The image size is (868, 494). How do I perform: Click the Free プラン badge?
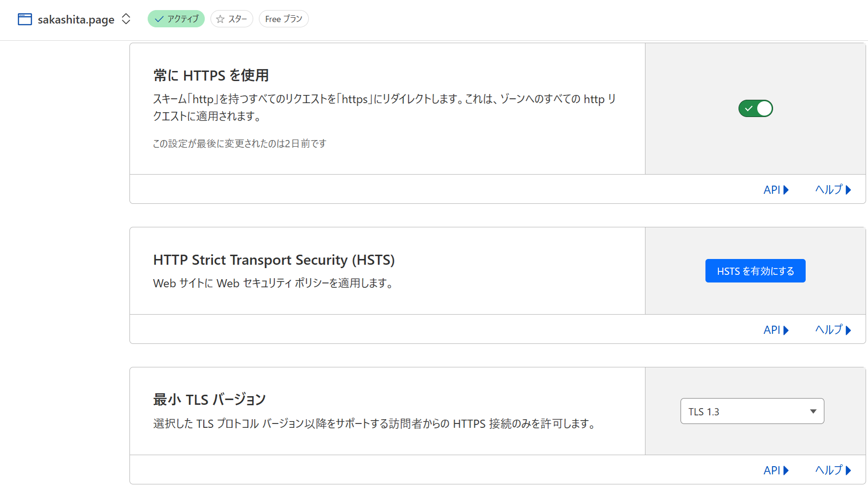tap(284, 19)
